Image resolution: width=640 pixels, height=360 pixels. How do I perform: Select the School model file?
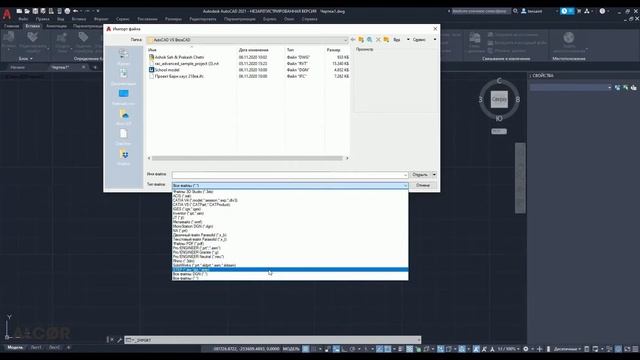click(167, 70)
